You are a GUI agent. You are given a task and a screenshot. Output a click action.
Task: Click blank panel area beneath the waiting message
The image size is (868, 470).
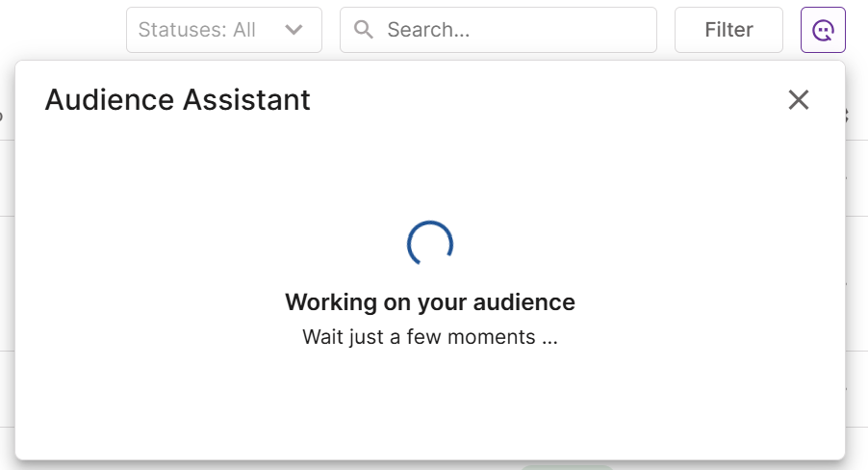point(430,405)
